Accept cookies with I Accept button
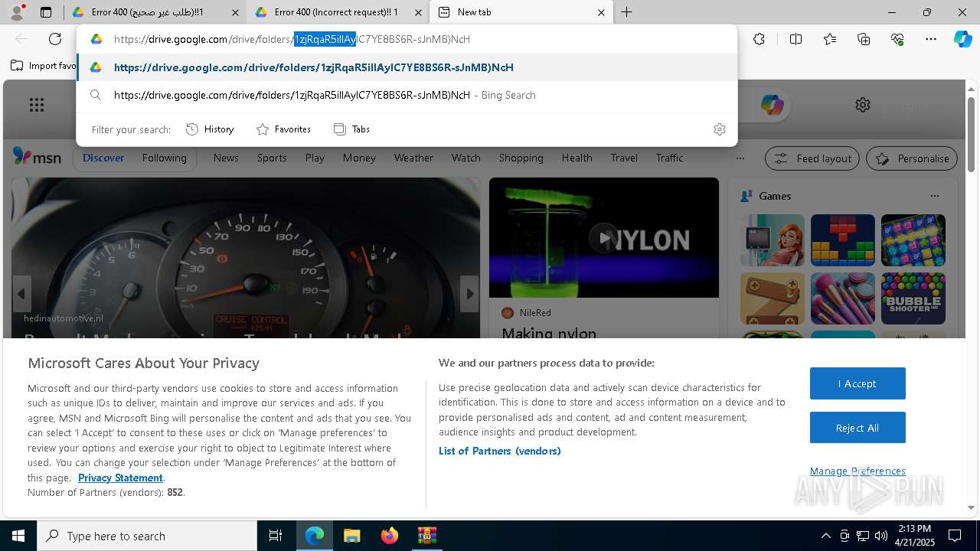Viewport: 980px width, 551px height. 857,383
